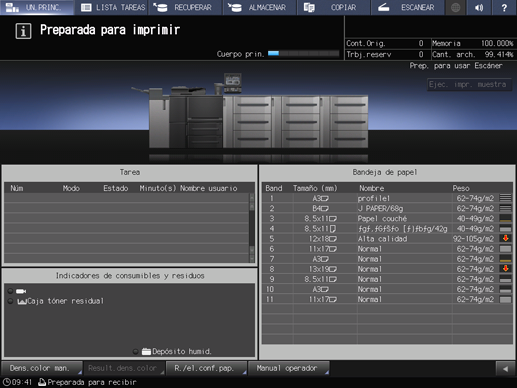517x388 pixels.
Task: Click the Depósito humid. indicator circle
Action: [x=135, y=351]
